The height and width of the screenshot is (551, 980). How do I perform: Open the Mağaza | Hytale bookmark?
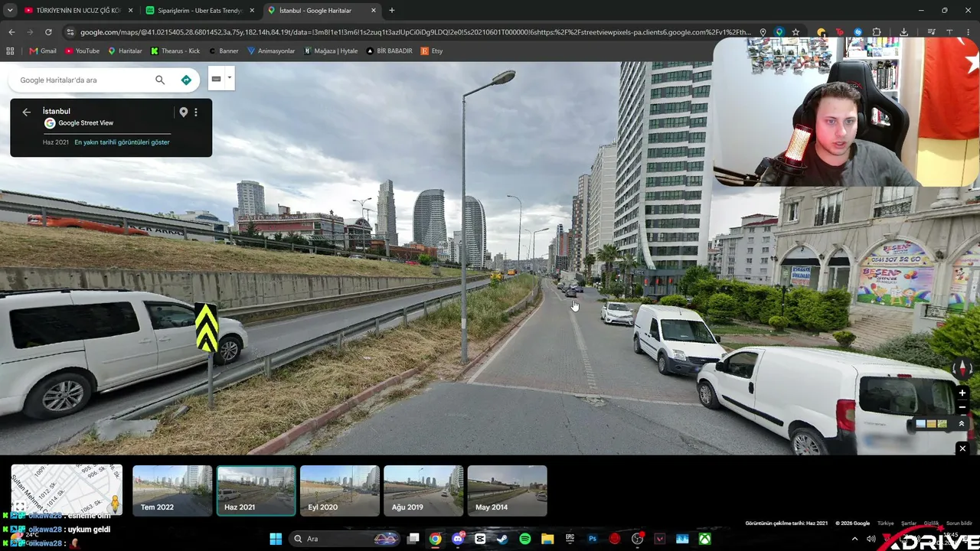tap(331, 51)
